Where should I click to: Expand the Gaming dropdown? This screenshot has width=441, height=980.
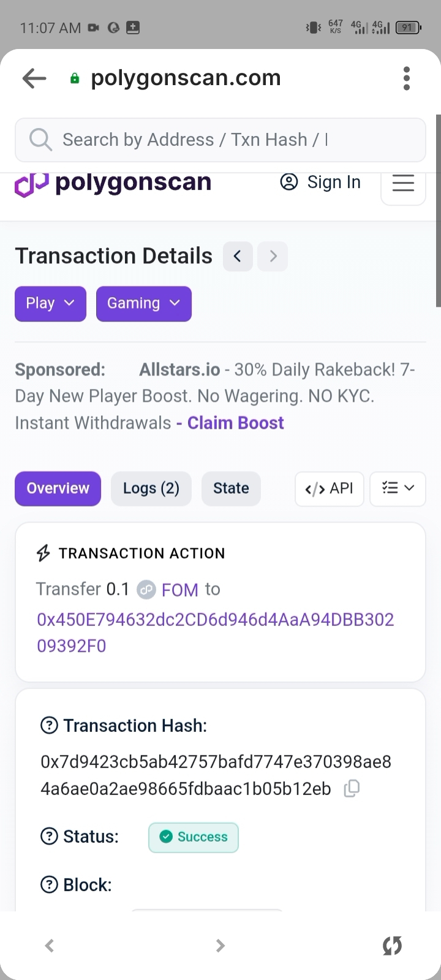(144, 304)
